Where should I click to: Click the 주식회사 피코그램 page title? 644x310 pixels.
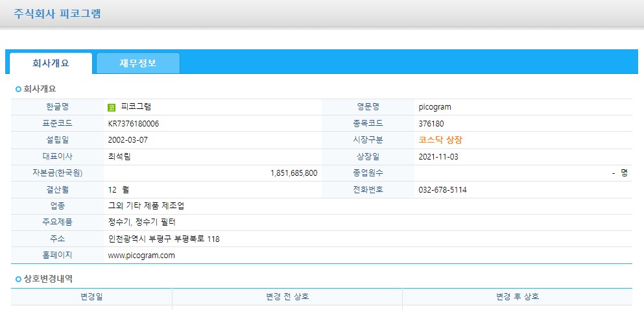[57, 13]
